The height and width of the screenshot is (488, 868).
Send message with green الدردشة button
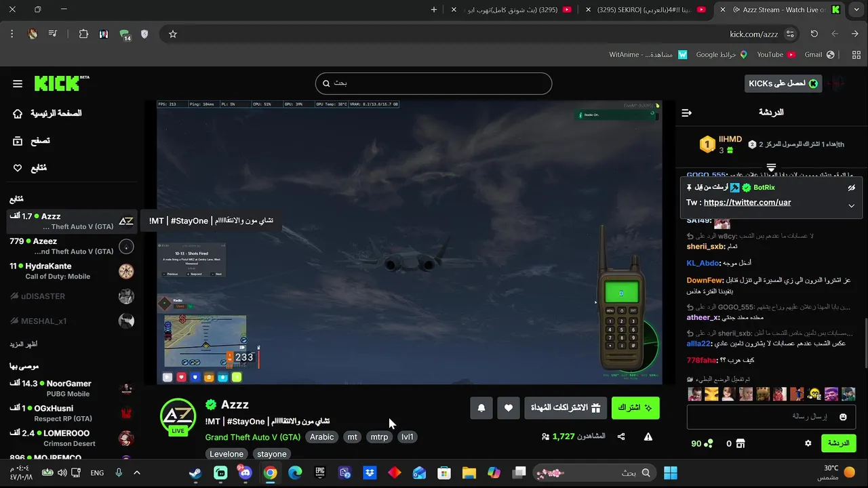tap(839, 443)
